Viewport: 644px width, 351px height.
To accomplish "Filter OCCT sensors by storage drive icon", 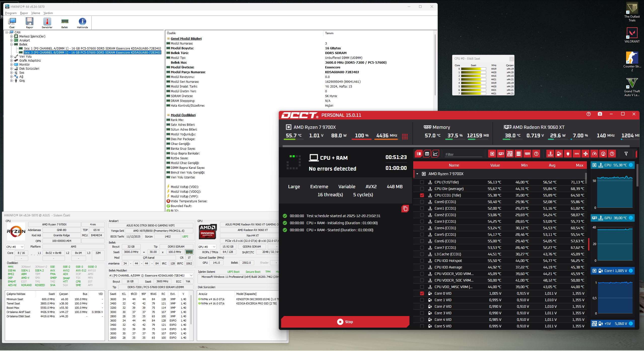I will pyautogui.click(x=519, y=154).
